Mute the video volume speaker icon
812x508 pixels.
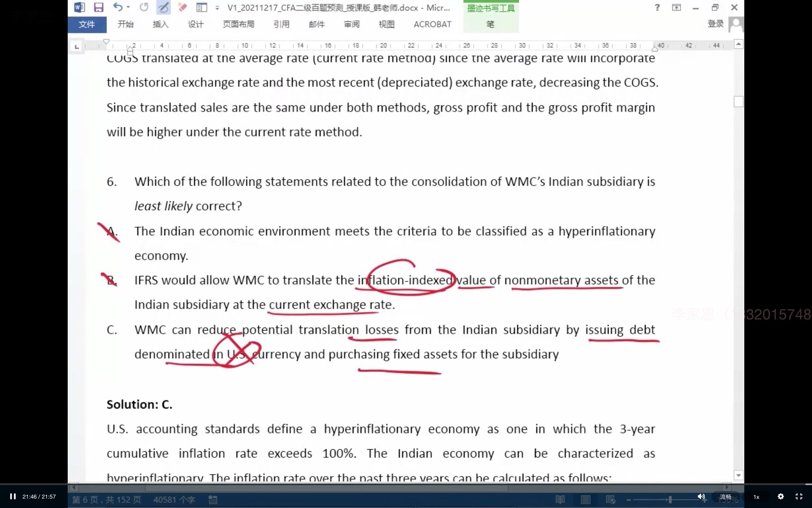click(x=701, y=497)
